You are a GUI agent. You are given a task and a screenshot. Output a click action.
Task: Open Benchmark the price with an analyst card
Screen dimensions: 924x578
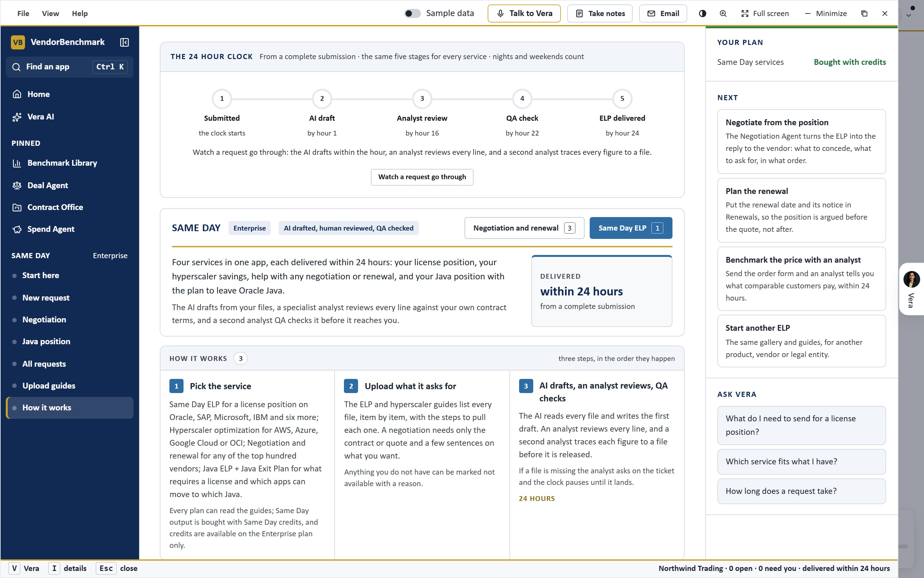(801, 279)
